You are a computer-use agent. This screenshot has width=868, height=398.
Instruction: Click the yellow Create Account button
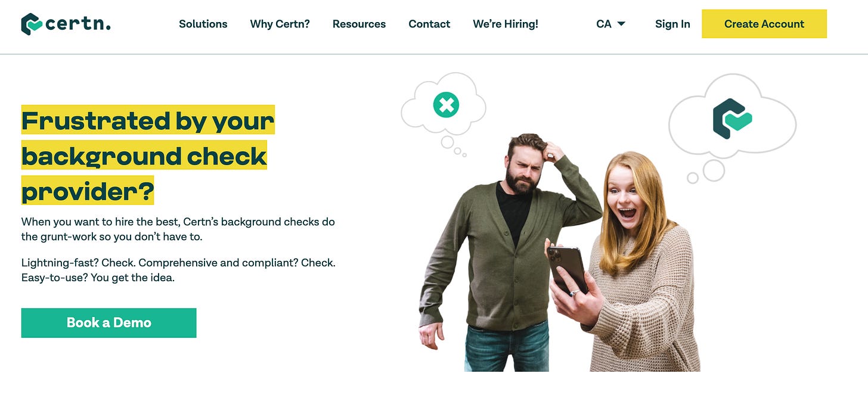[x=764, y=24]
